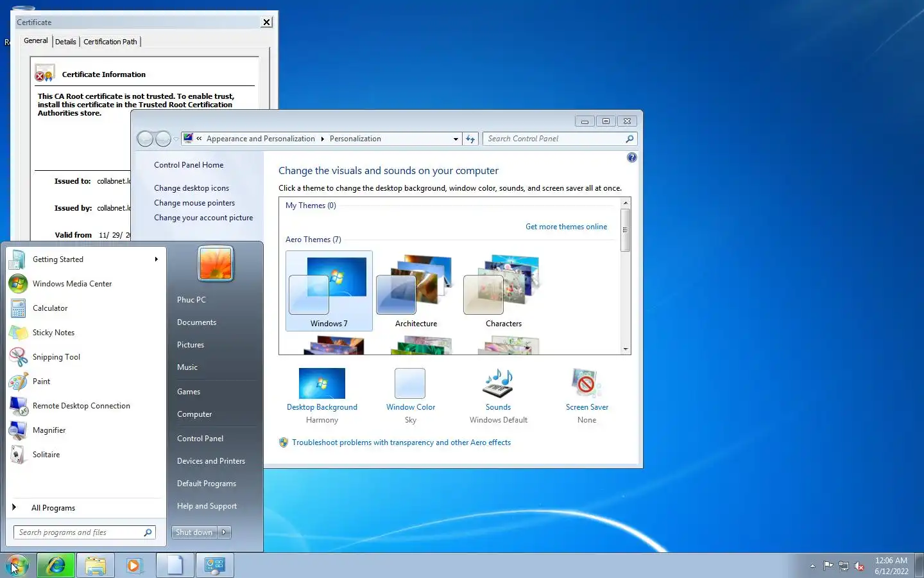This screenshot has height=578, width=924.
Task: Click the Back navigation arrow
Action: (x=146, y=139)
